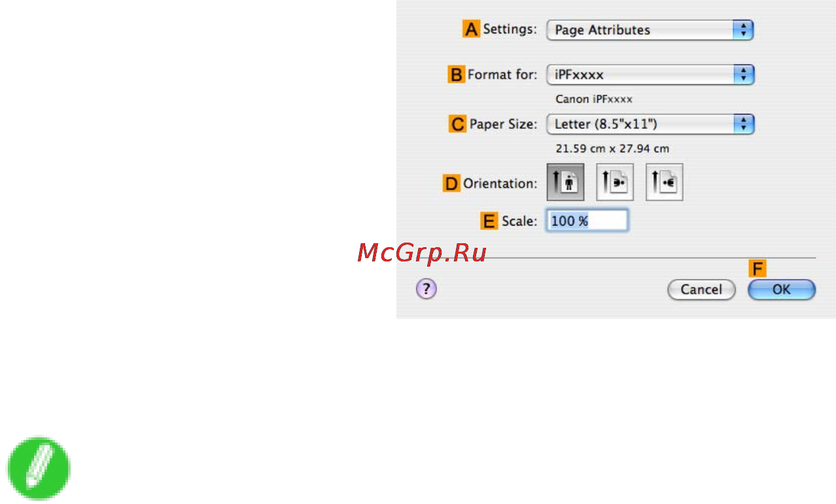This screenshot has height=504, width=836.
Task: Click the Scale field showing 100 %
Action: click(x=587, y=221)
